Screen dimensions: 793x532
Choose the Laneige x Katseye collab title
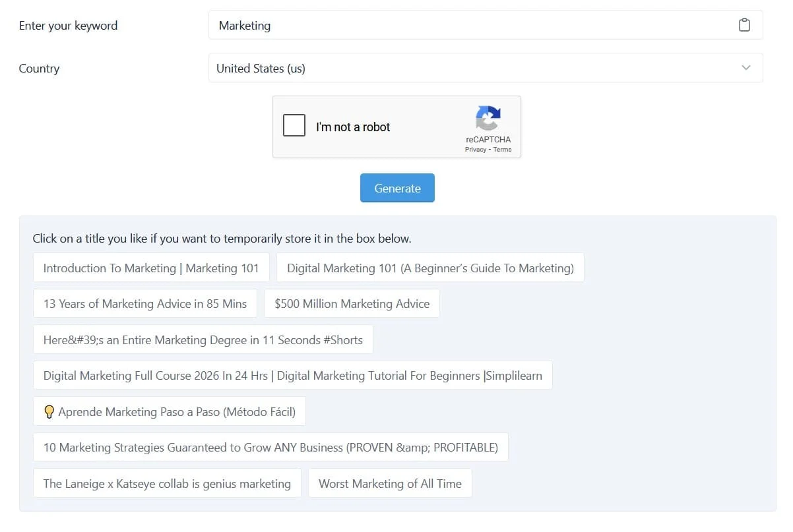[x=166, y=483]
